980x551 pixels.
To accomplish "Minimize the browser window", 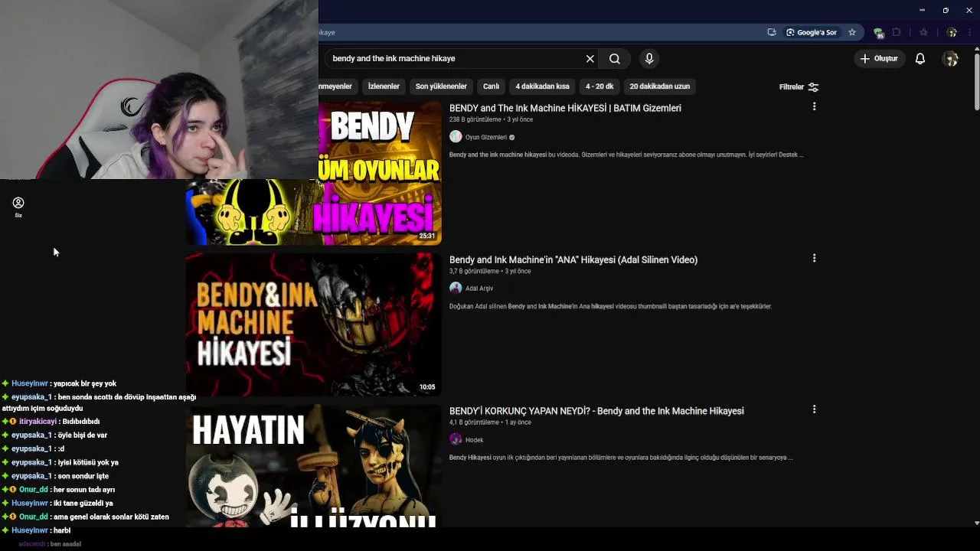I will click(922, 10).
